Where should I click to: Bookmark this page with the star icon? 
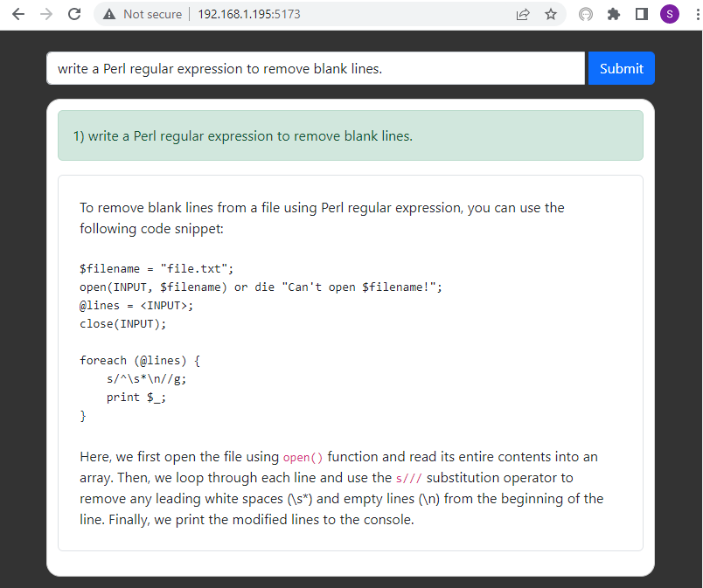point(551,14)
